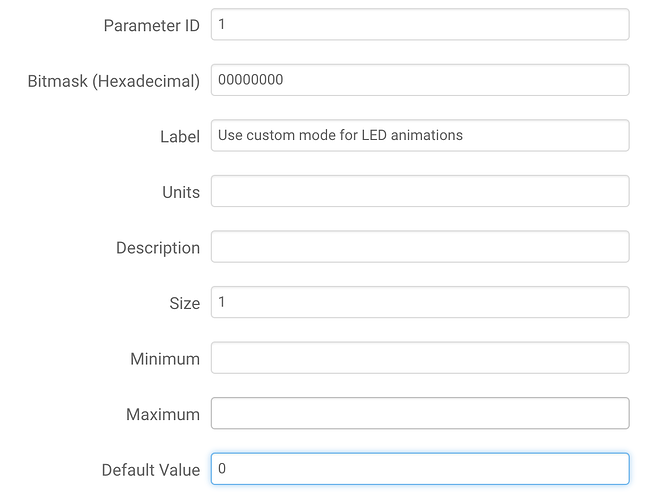Click the "Label" field caption

click(x=180, y=137)
